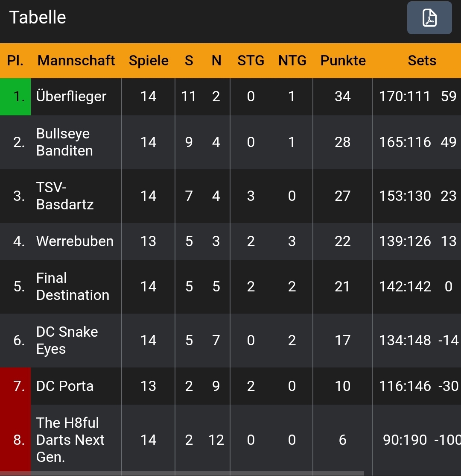This screenshot has height=476, width=461.
Task: Open the Final Destination team entry
Action: (x=73, y=287)
